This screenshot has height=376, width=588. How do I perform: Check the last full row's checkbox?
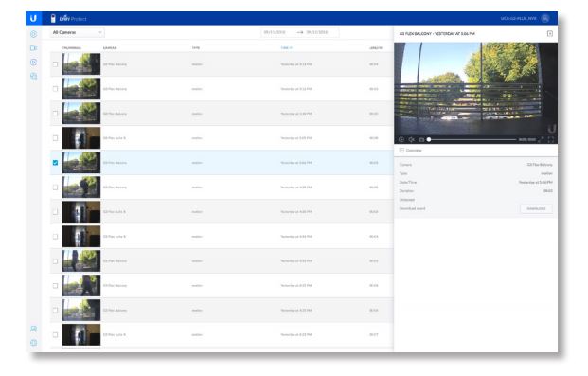click(x=55, y=334)
